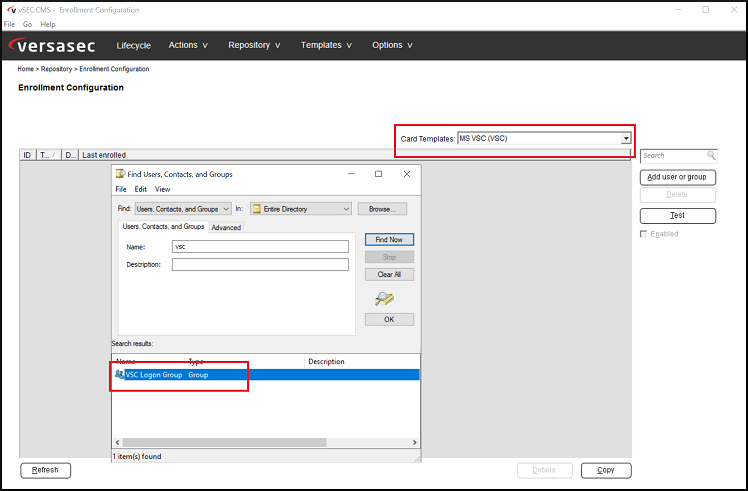Toggle the Enabled checkbox
The height and width of the screenshot is (491, 748).
click(644, 234)
